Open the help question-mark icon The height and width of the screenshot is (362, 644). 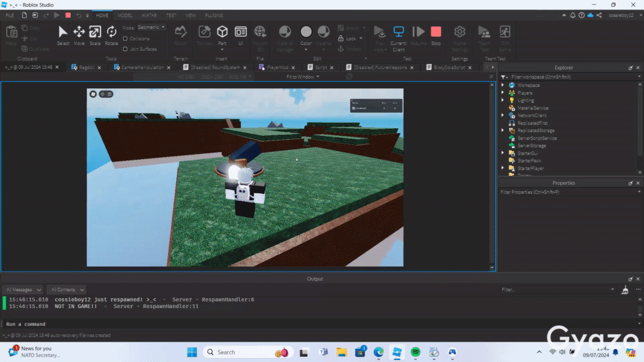tap(582, 15)
